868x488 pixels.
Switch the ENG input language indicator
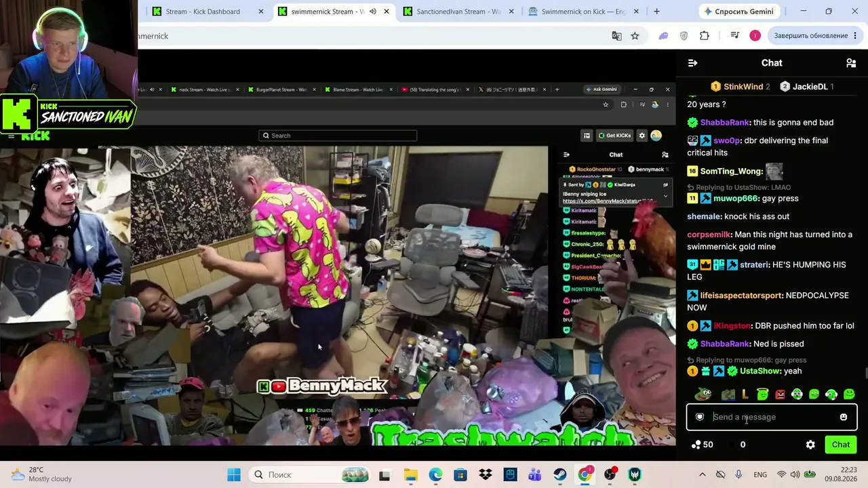click(x=759, y=474)
